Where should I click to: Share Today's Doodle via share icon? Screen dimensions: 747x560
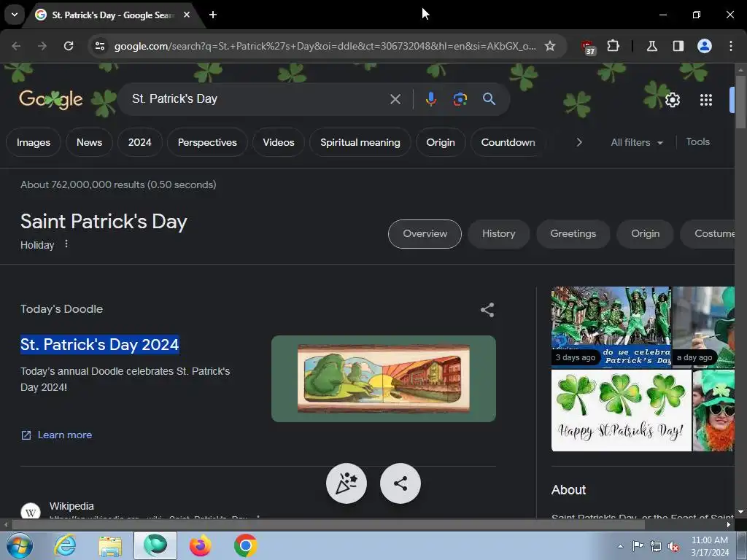pyautogui.click(x=487, y=310)
